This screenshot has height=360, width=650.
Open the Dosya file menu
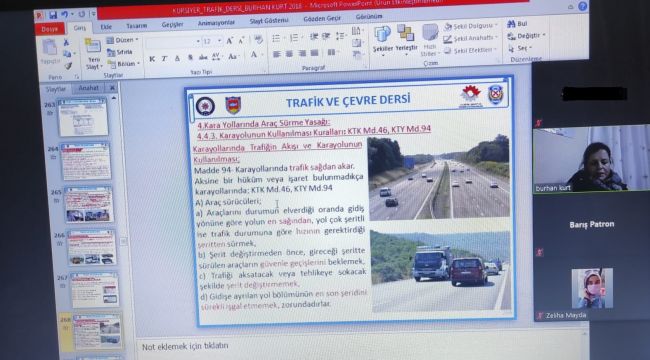point(50,29)
